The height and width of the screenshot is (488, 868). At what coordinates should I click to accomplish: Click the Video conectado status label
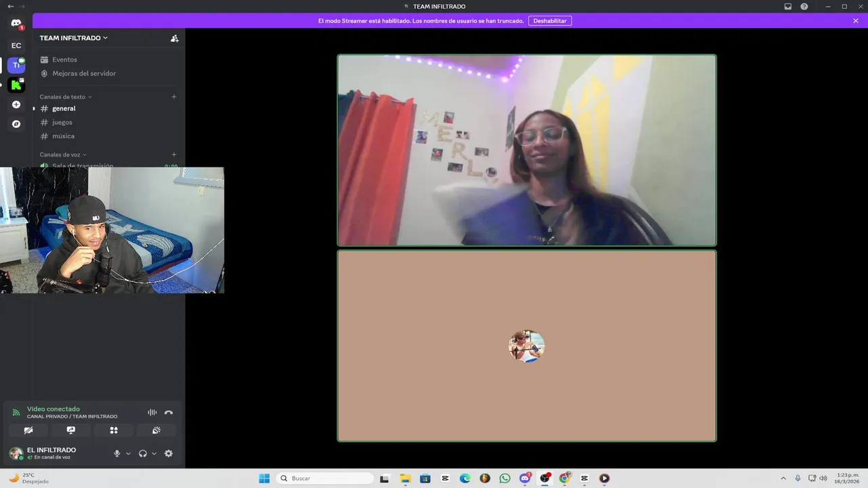tap(54, 409)
